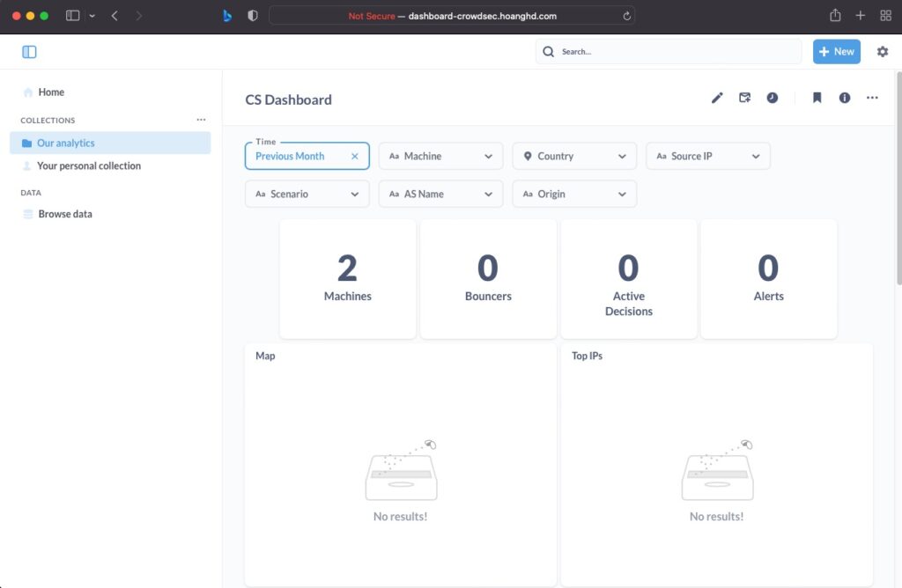Viewport: 902px width, 588px height.
Task: Click the Safari sidebar toggle icon
Action: 72,16
